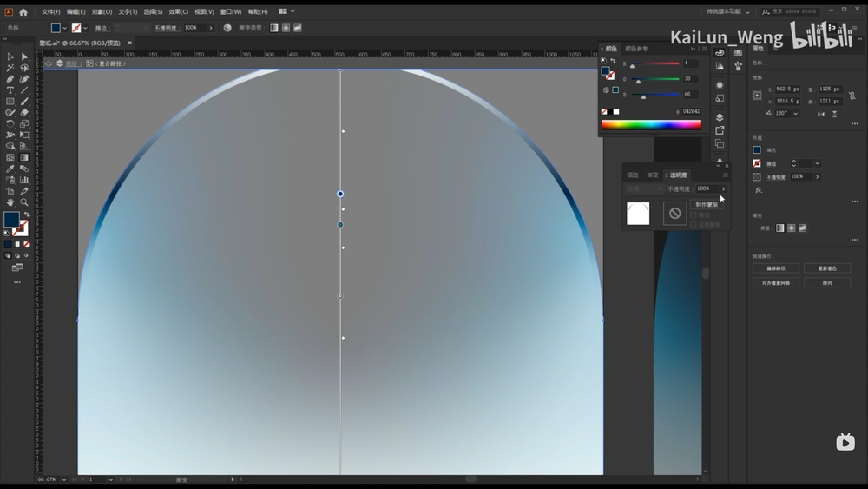Image resolution: width=868 pixels, height=489 pixels.
Task: Select the Blend tool
Action: point(24,169)
